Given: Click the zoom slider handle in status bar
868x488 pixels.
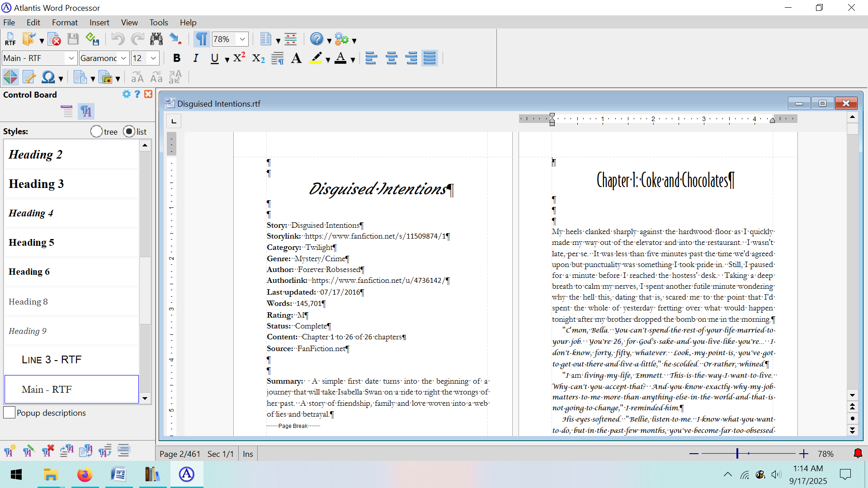Looking at the screenshot, I should 737,454.
